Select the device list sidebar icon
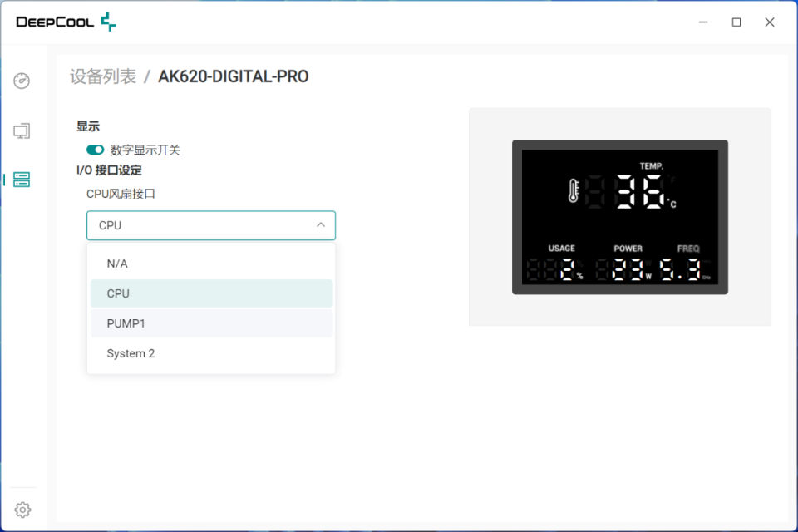 pos(22,180)
